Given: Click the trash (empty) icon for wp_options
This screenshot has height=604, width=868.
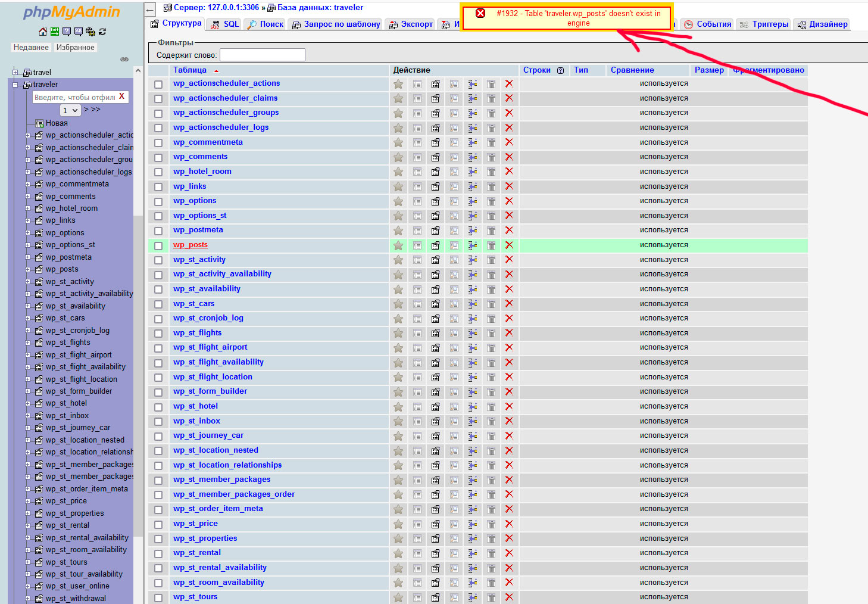Looking at the screenshot, I should [491, 201].
